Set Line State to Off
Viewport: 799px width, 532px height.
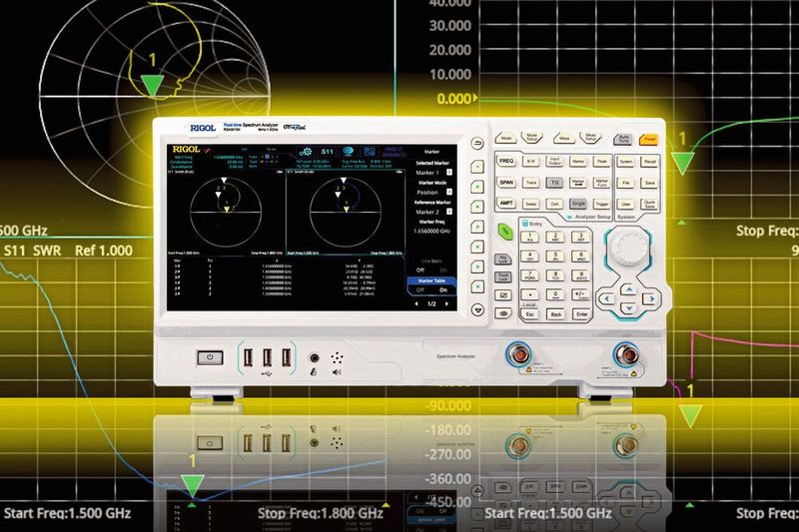click(x=420, y=269)
